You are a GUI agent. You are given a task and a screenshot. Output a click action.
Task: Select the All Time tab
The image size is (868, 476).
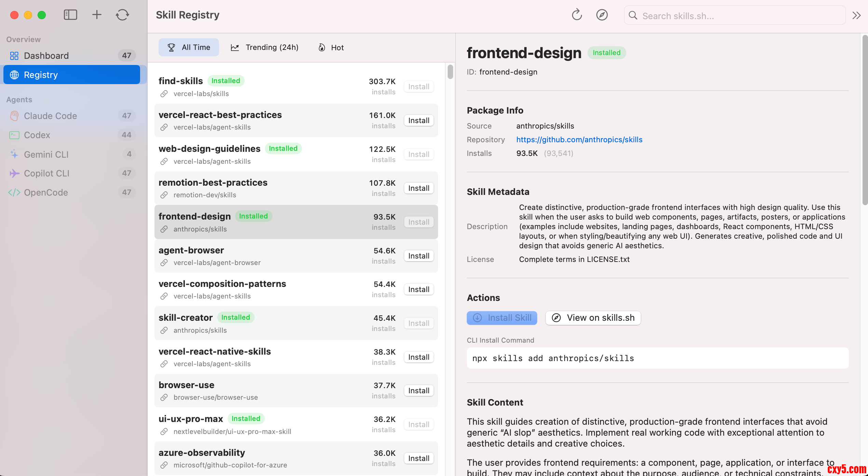189,48
